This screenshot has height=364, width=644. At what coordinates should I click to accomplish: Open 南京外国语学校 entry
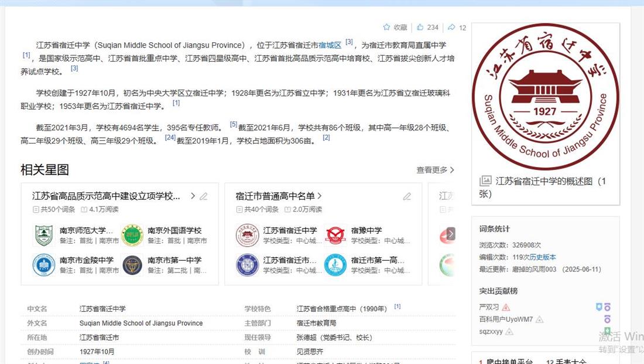tap(174, 230)
